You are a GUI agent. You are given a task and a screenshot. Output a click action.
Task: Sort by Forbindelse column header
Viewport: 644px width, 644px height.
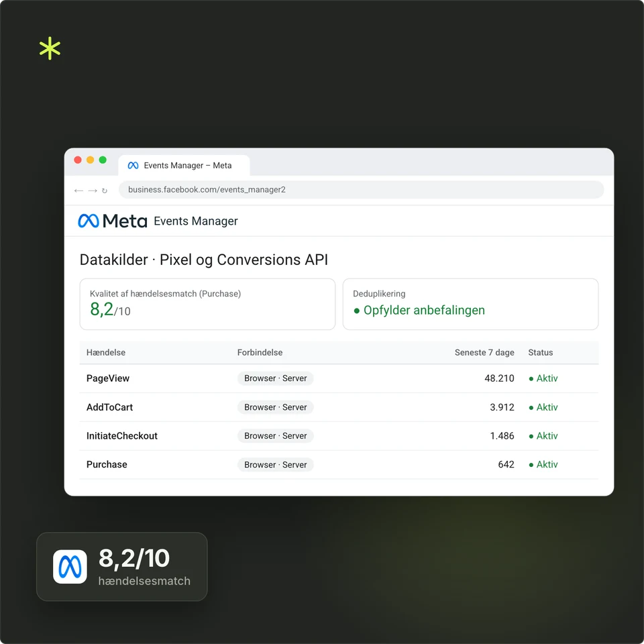click(260, 352)
